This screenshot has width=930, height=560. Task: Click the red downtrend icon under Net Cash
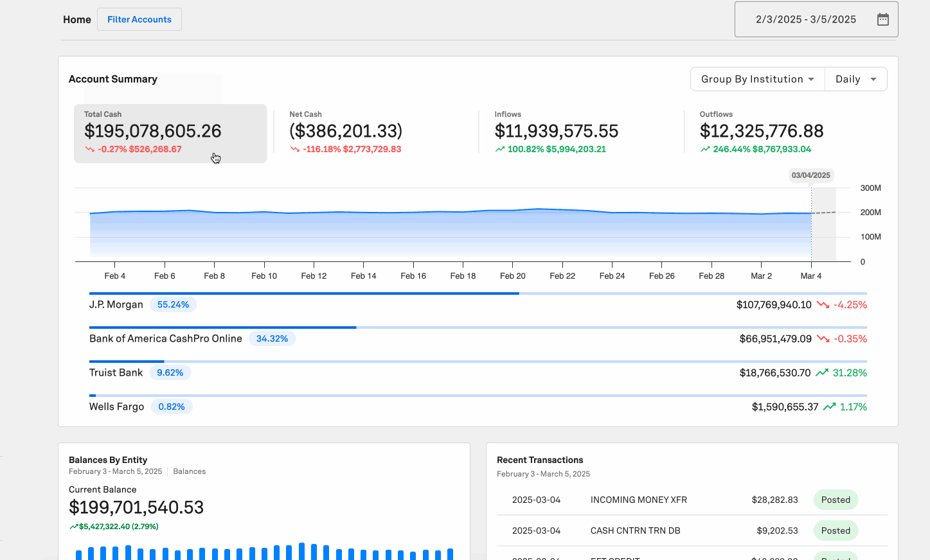tap(294, 149)
